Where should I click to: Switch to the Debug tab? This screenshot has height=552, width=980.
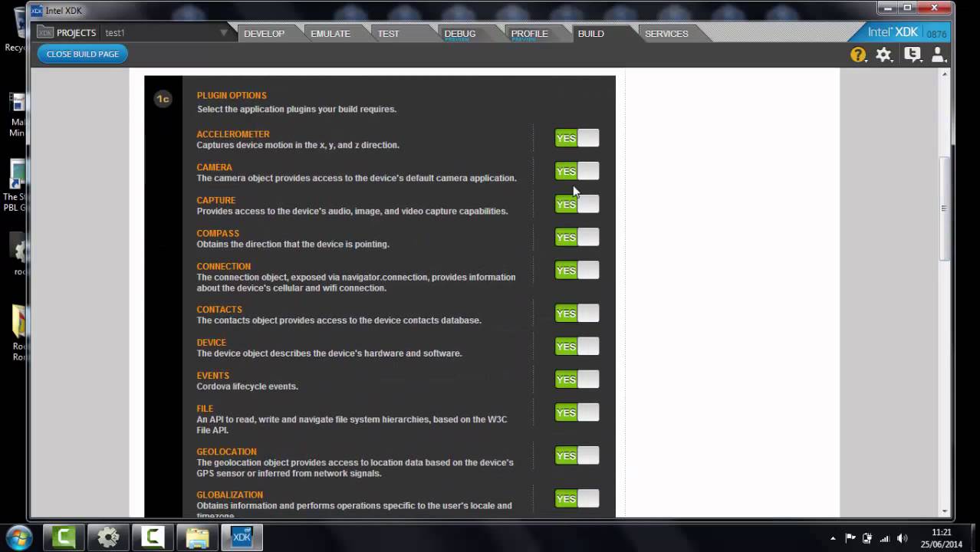point(460,34)
